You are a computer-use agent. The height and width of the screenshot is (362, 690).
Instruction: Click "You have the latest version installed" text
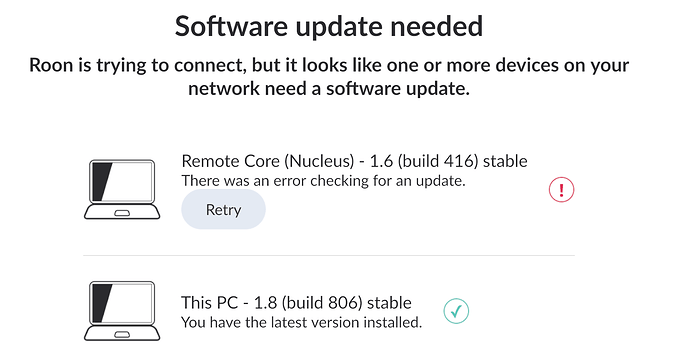301,322
